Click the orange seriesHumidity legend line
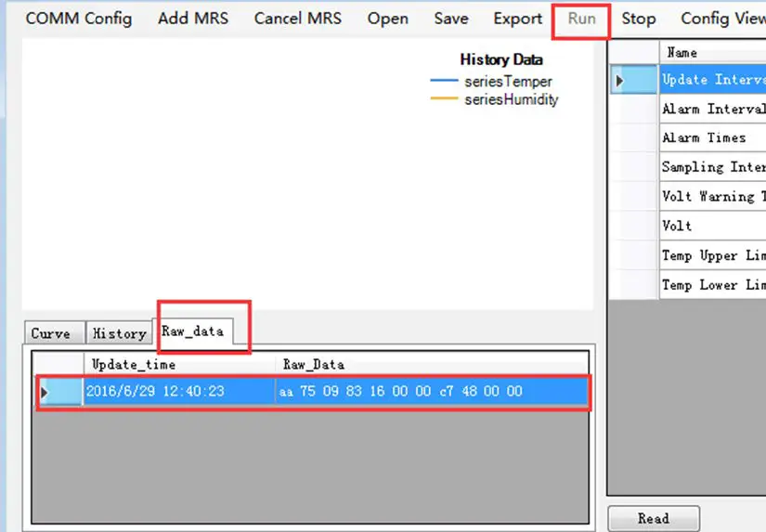The width and height of the screenshot is (766, 532). click(x=444, y=98)
